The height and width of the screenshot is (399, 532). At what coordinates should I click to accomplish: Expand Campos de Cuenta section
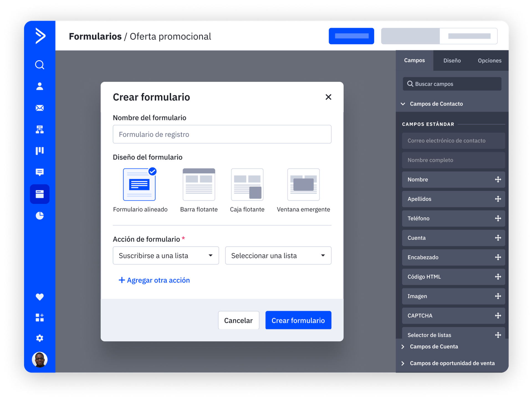pyautogui.click(x=434, y=347)
